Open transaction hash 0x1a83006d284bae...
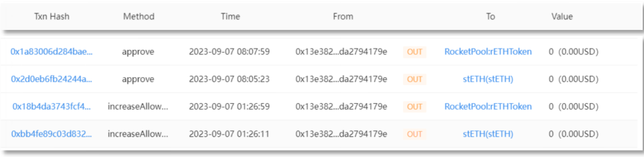 pos(51,52)
